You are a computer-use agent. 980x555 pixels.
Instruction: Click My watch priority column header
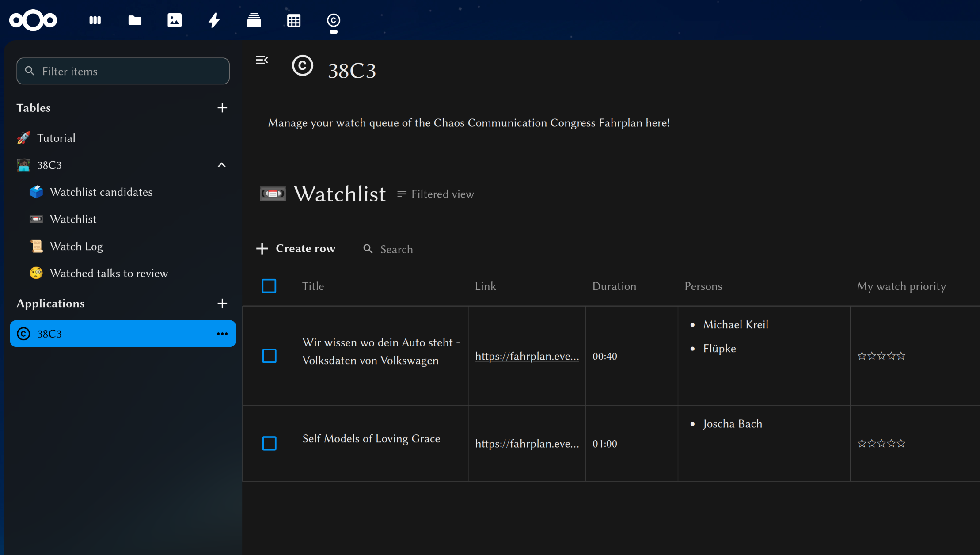point(901,286)
